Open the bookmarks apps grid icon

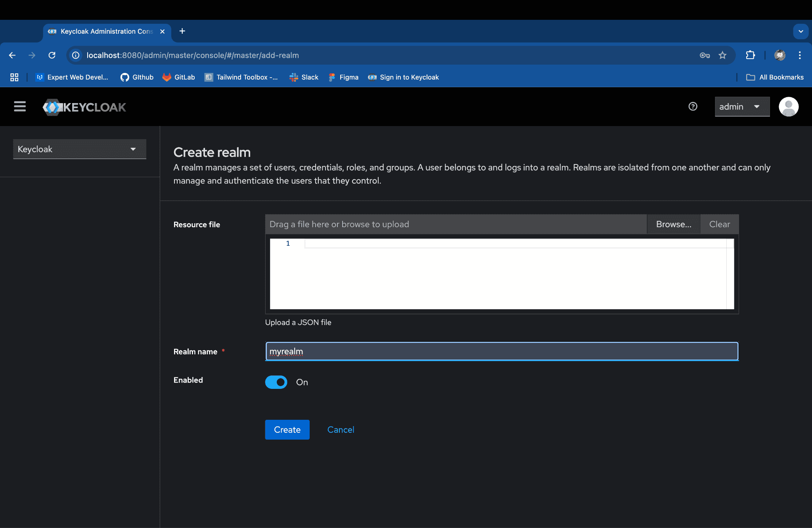[14, 77]
